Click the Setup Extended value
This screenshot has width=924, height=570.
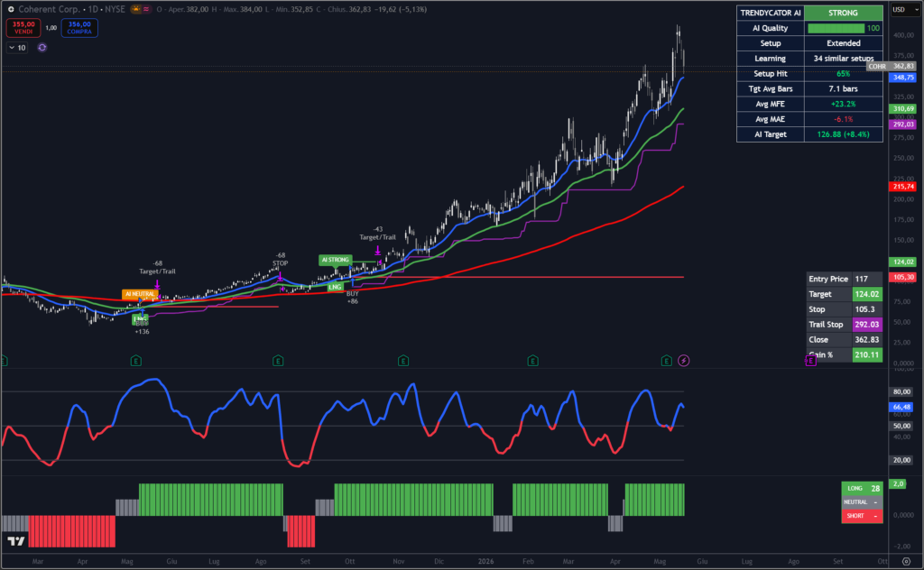844,43
